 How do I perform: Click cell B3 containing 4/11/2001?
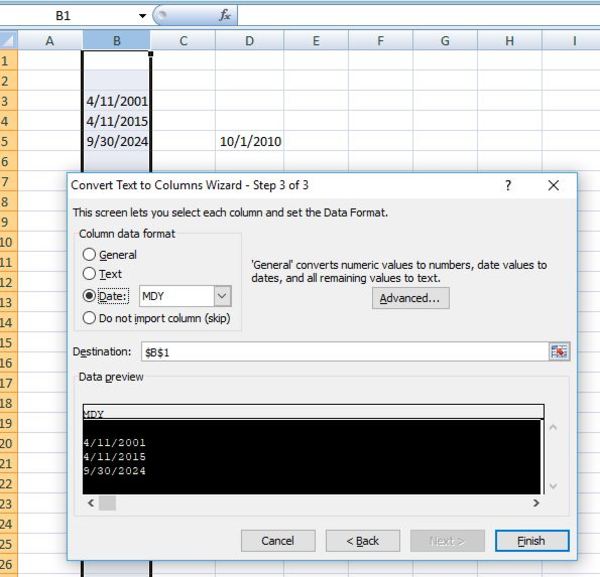(116, 101)
